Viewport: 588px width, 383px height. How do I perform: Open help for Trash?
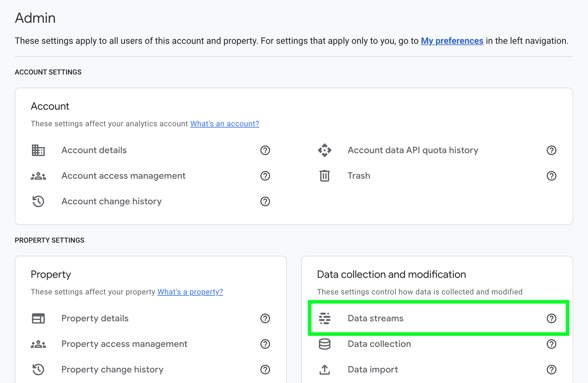click(x=552, y=176)
